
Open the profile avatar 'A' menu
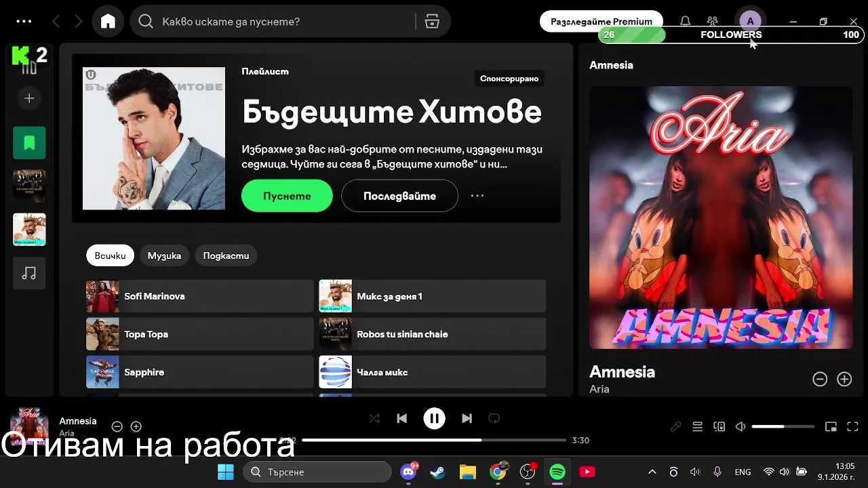pos(750,22)
